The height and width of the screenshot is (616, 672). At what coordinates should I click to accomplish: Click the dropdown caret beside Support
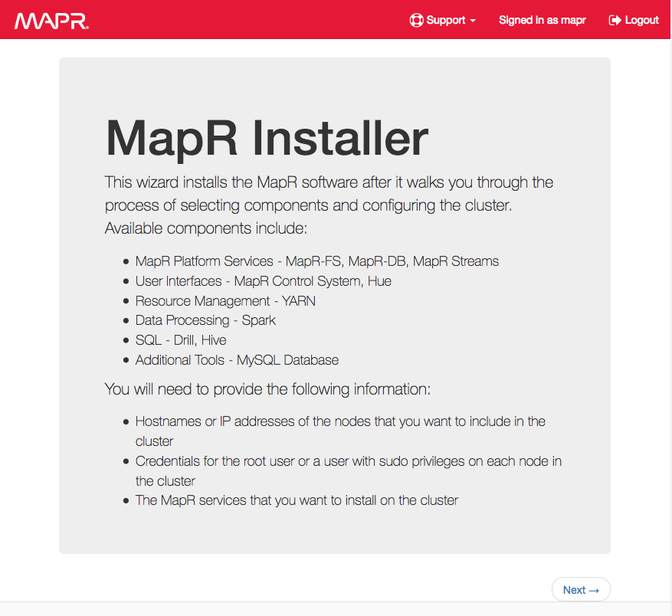coord(473,21)
